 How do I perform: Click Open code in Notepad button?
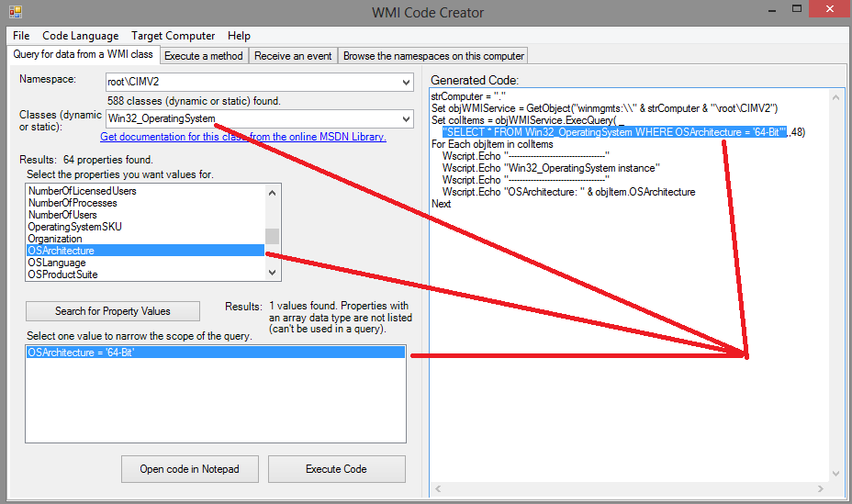(190, 469)
